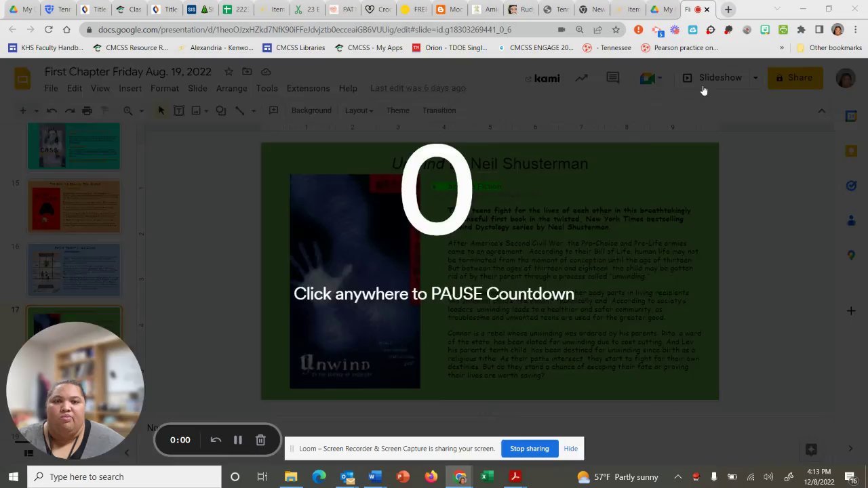
Task: Open the Tools menu
Action: tap(267, 88)
